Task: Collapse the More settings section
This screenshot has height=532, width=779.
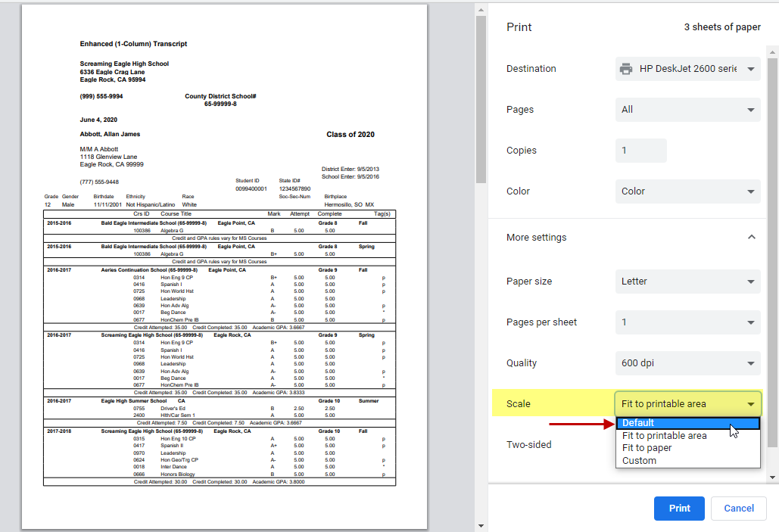Action: tap(751, 237)
